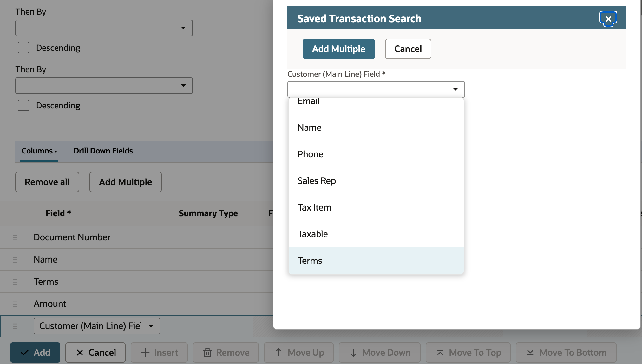642x364 pixels.
Task: Click the drag handle for Amount row
Action: tap(15, 304)
